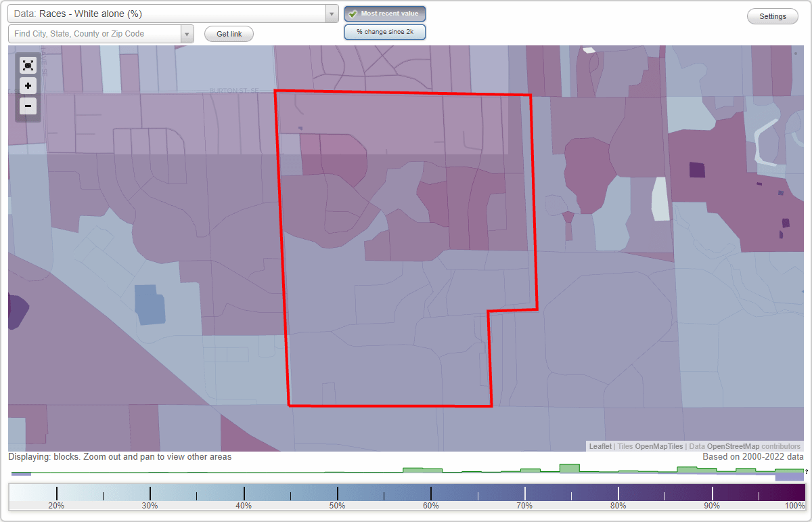The height and width of the screenshot is (522, 812).
Task: Enable the % change since 2k view
Action: tap(385, 32)
